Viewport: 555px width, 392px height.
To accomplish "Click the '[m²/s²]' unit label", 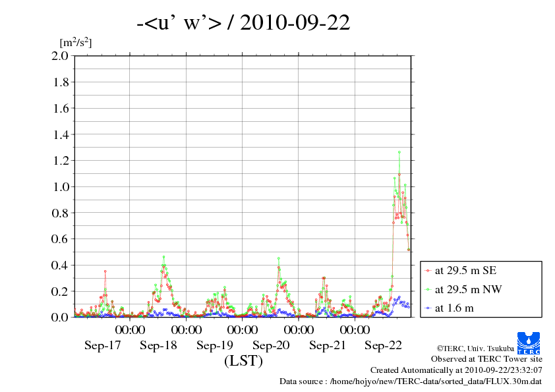I will coord(76,42).
